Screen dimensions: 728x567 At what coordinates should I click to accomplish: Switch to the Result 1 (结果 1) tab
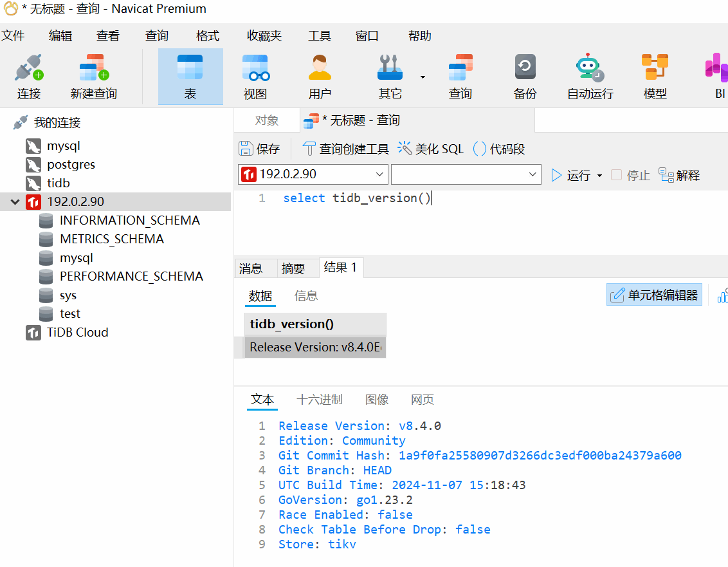click(340, 268)
